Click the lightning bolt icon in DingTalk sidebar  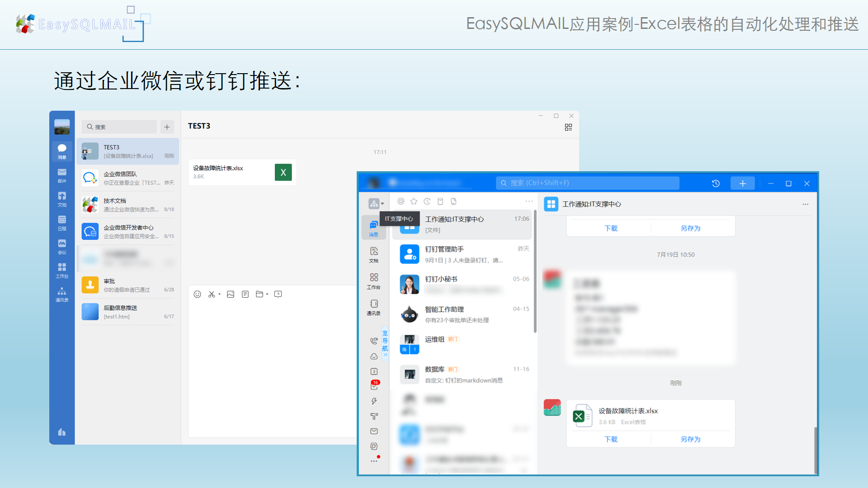tap(374, 401)
